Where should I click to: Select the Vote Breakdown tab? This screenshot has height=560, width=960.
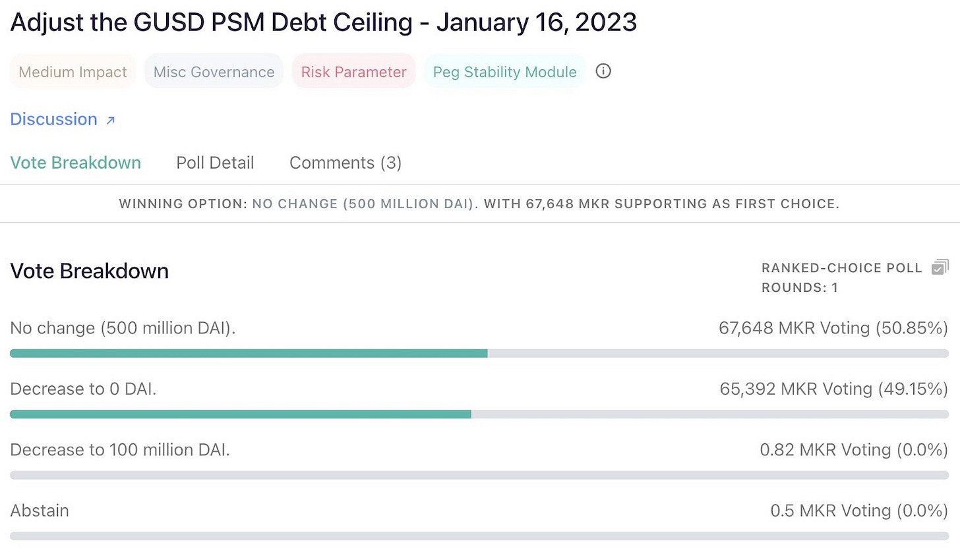pyautogui.click(x=76, y=163)
